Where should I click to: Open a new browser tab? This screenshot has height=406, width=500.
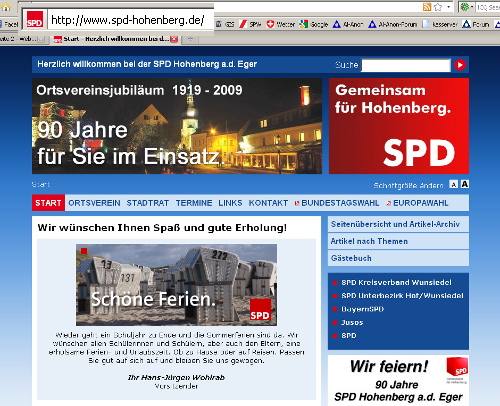tap(190, 39)
